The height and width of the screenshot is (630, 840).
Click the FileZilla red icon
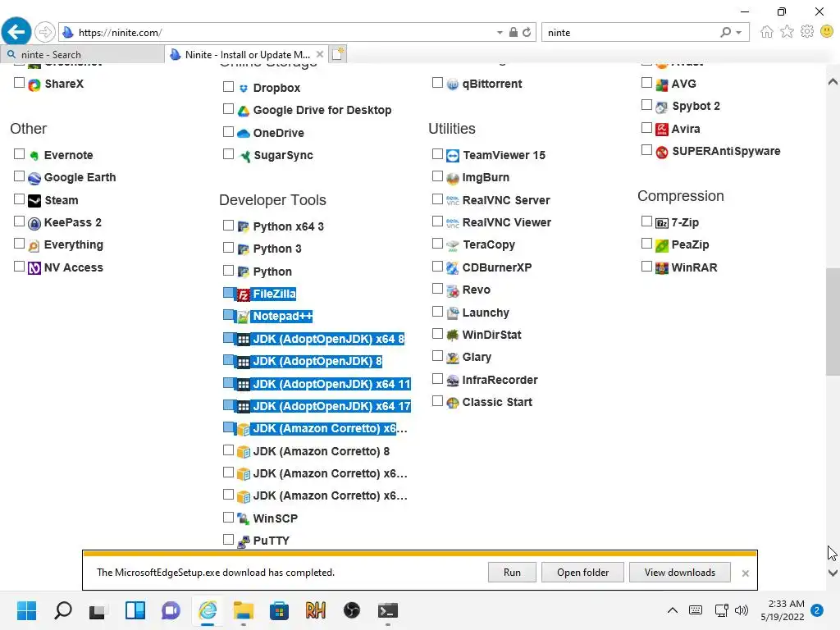pos(243,294)
